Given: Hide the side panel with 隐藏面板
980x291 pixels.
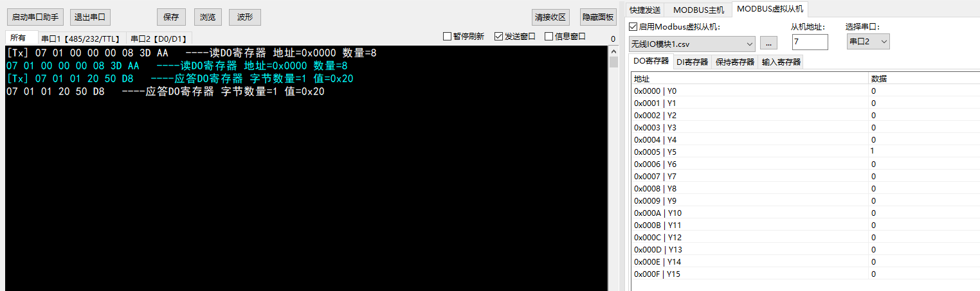Looking at the screenshot, I should [x=598, y=17].
